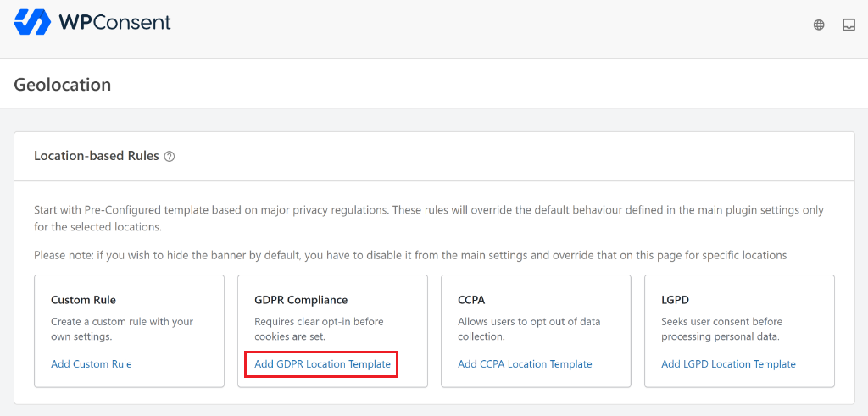Select the LGPD card heading
868x416 pixels.
[676, 300]
